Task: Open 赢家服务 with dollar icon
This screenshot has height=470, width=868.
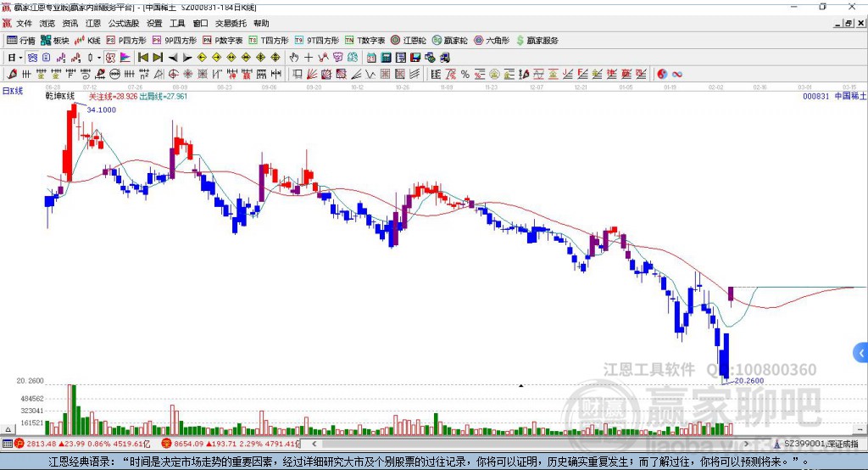Action: click(x=537, y=41)
